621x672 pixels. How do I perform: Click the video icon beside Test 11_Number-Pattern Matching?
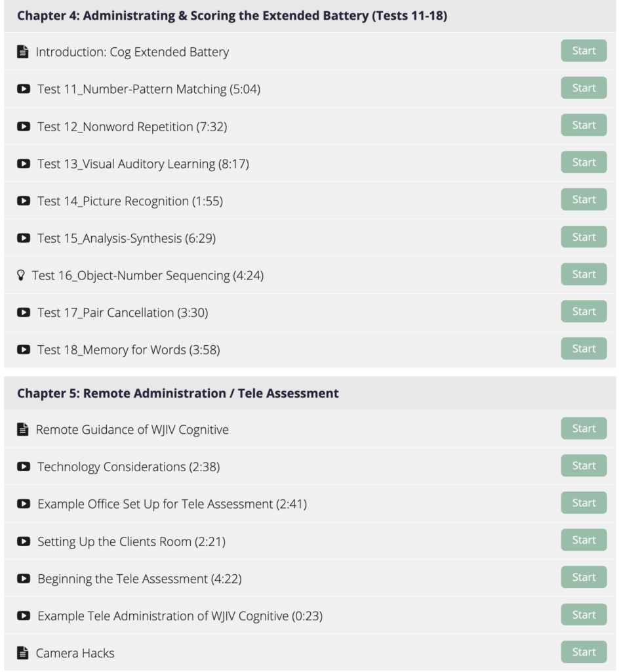point(24,89)
